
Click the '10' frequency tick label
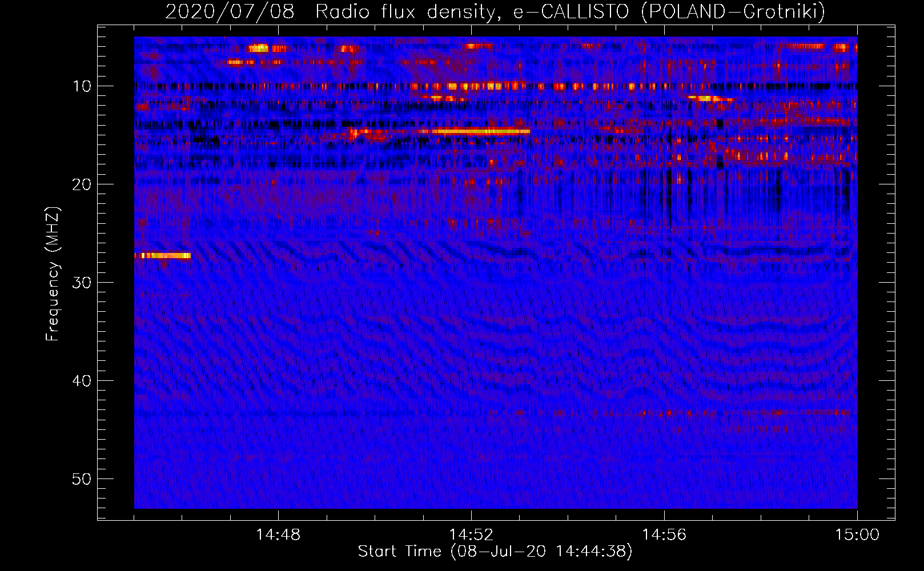82,86
